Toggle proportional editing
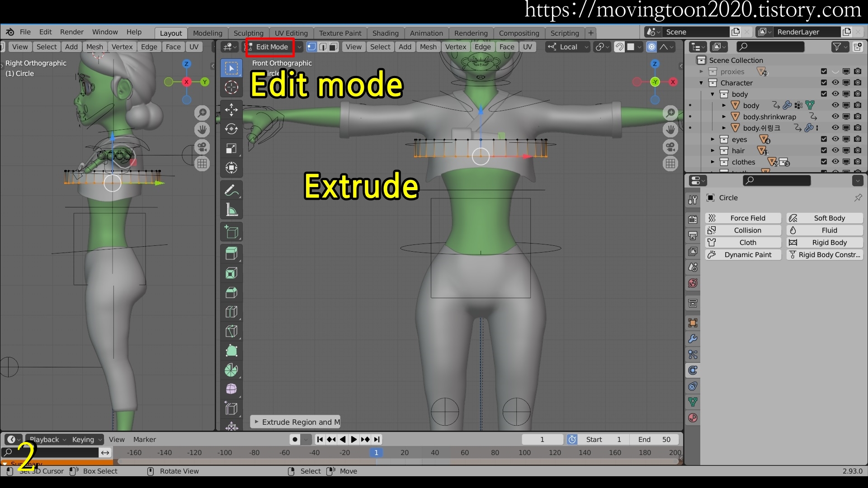The image size is (868, 488). [651, 47]
